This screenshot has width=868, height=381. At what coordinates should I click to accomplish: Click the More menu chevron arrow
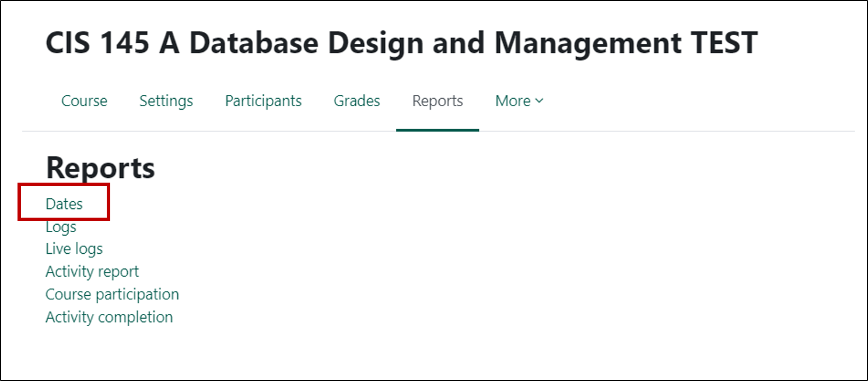click(539, 101)
